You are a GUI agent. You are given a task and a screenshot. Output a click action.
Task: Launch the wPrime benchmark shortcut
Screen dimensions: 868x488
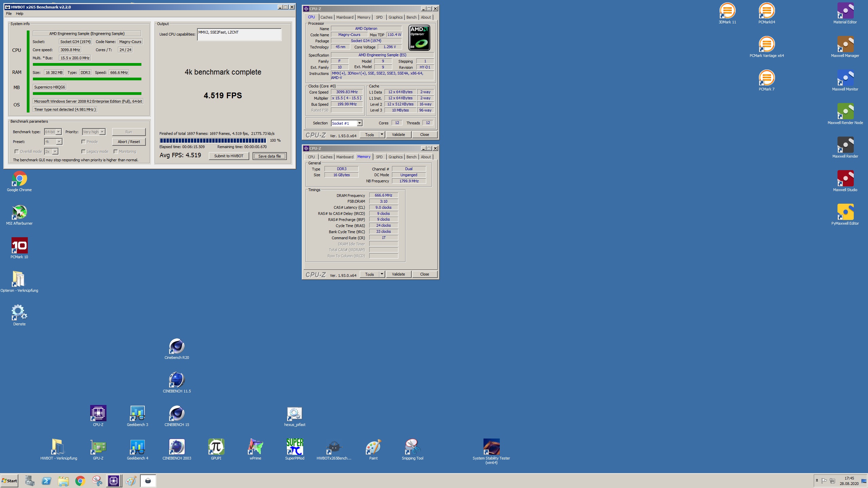[255, 450]
